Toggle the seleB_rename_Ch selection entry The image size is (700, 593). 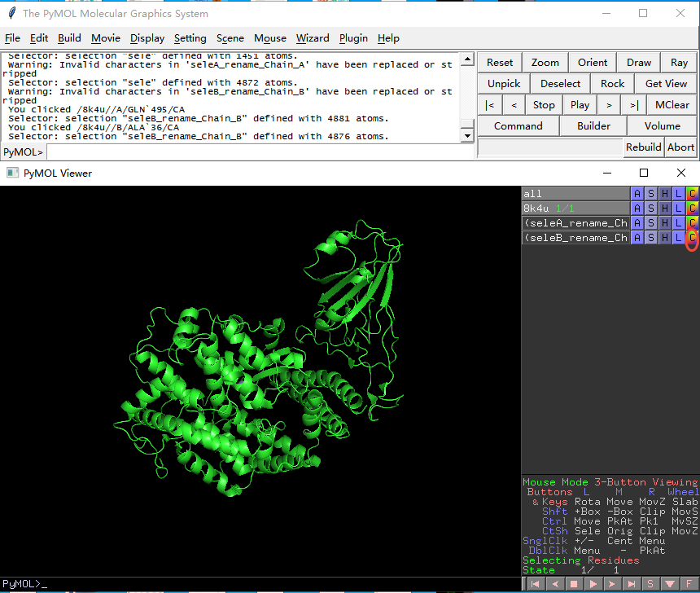pos(575,238)
